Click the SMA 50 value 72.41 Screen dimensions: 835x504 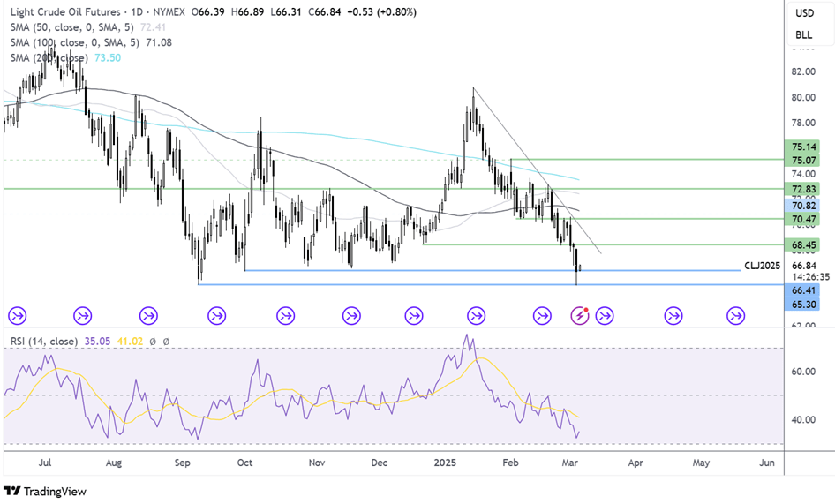point(153,27)
